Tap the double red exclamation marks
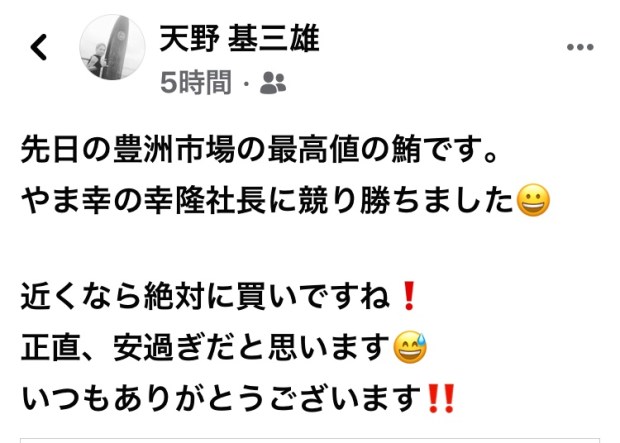 [x=442, y=398]
